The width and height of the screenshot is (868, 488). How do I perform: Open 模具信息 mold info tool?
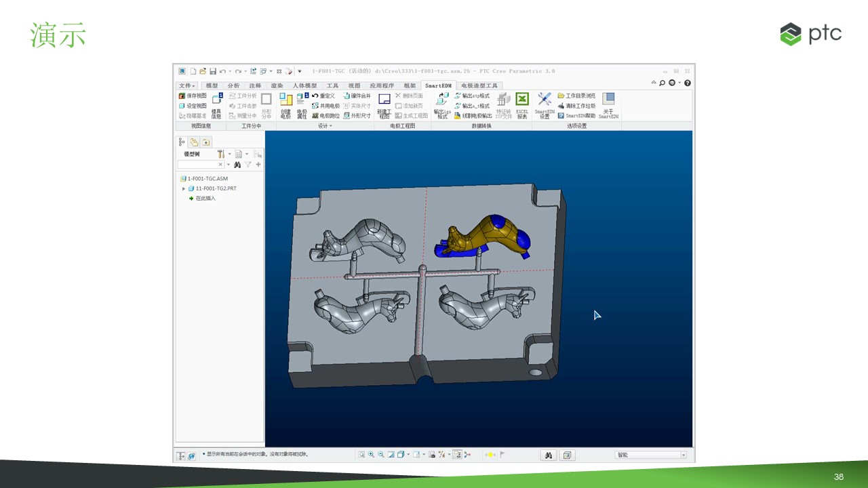[x=216, y=106]
